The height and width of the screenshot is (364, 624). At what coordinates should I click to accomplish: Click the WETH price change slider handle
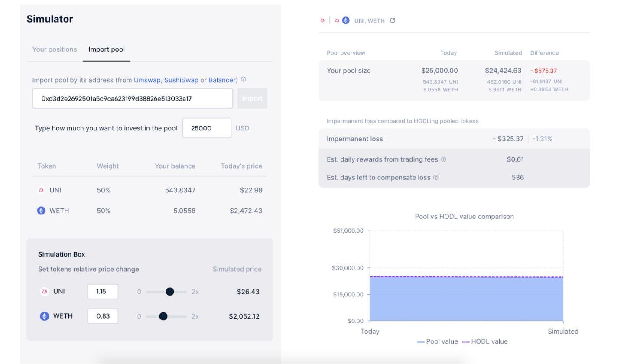pyautogui.click(x=163, y=316)
